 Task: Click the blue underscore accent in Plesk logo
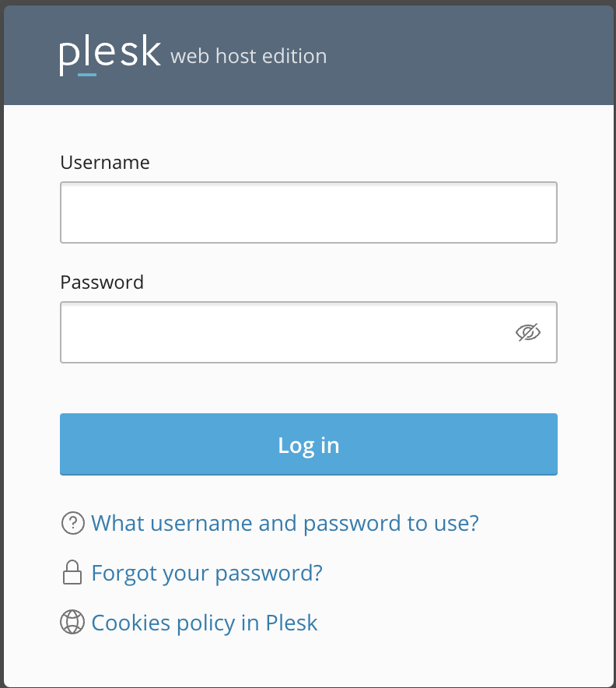click(x=87, y=75)
